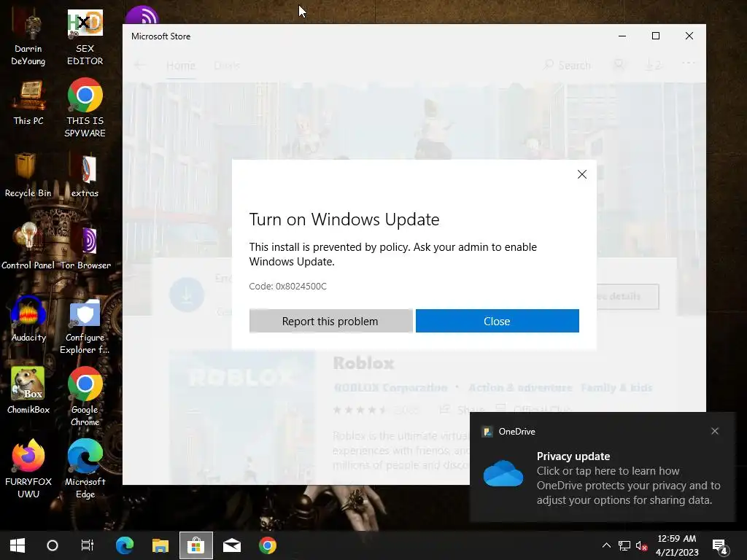Open the Mail app from the taskbar

tap(232, 545)
